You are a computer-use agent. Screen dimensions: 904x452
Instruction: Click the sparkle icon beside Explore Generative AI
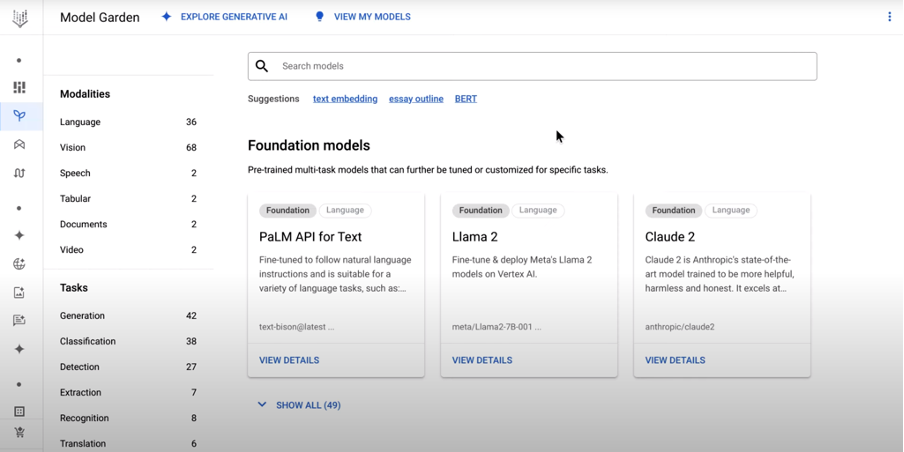pos(166,17)
